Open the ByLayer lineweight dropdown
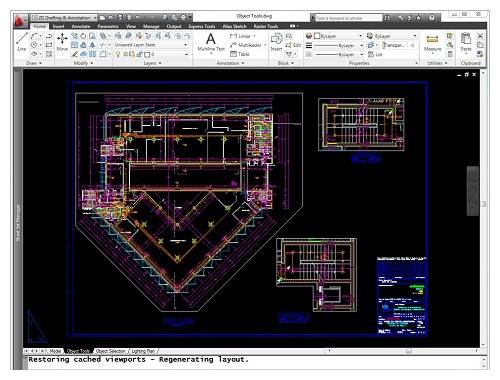 [338, 45]
